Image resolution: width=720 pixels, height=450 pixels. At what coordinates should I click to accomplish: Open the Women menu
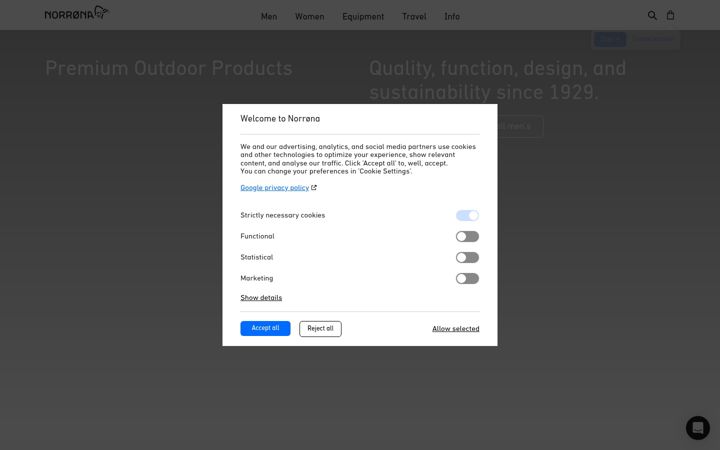309,17
